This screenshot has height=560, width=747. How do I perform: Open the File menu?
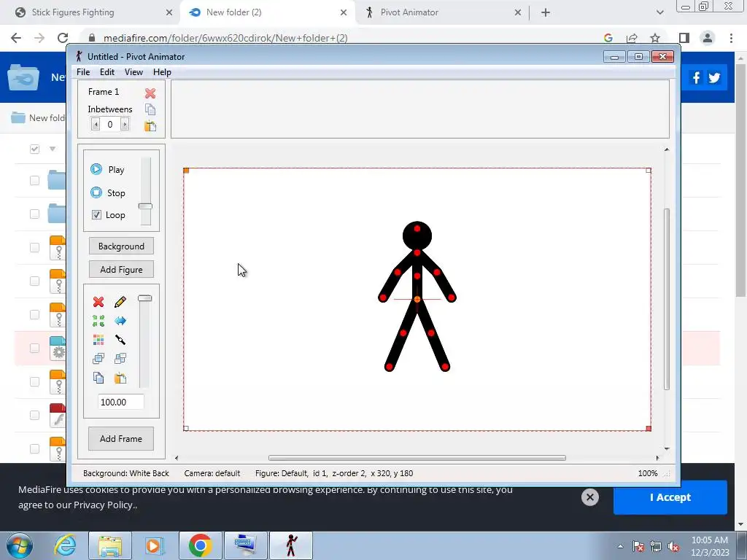click(x=83, y=72)
